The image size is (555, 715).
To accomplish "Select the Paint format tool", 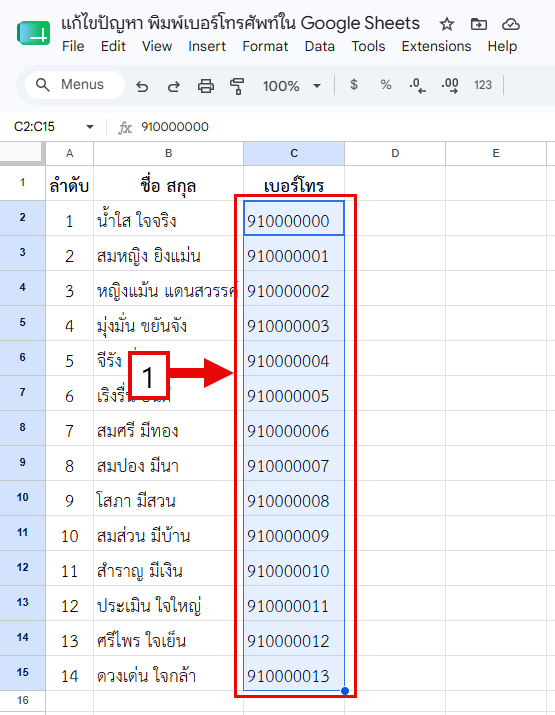I will click(237, 86).
